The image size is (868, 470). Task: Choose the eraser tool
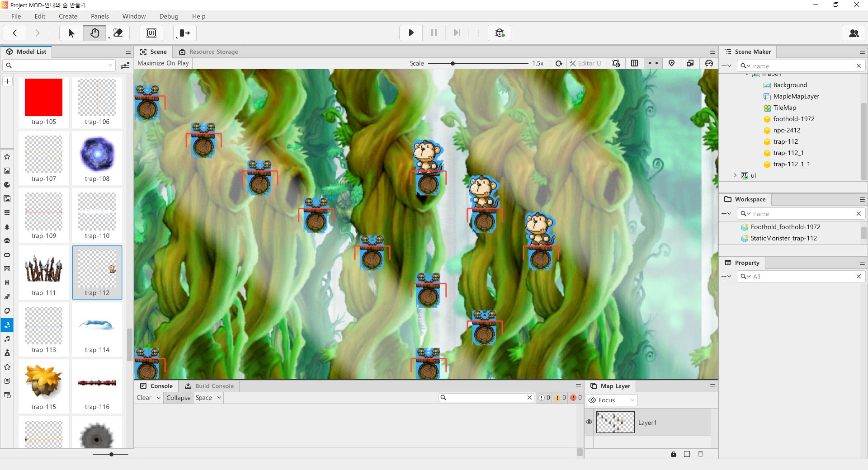(x=118, y=33)
